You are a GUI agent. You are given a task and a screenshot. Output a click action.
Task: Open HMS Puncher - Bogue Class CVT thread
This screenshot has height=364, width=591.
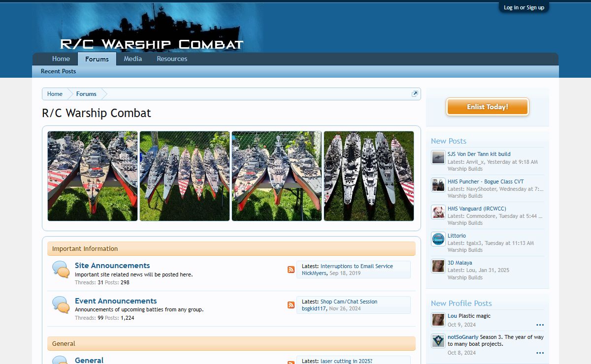[486, 182]
